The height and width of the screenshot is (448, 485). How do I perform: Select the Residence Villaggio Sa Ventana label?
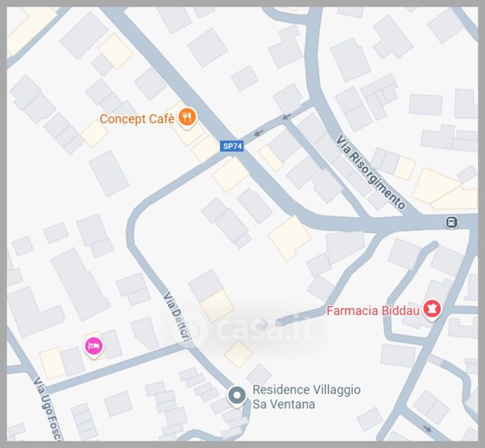306,397
